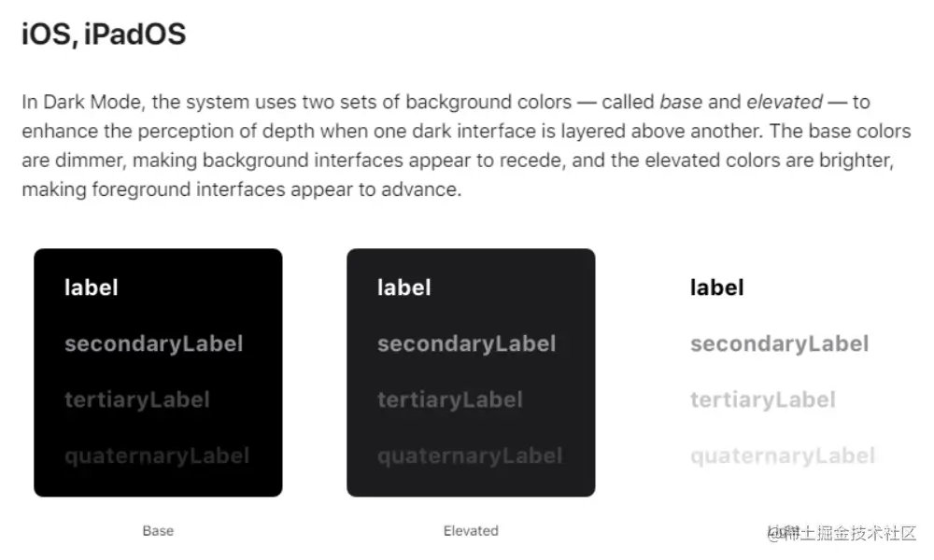This screenshot has height=560, width=934.
Task: Click "quaternaryLabel" on the white background
Action: (x=783, y=455)
